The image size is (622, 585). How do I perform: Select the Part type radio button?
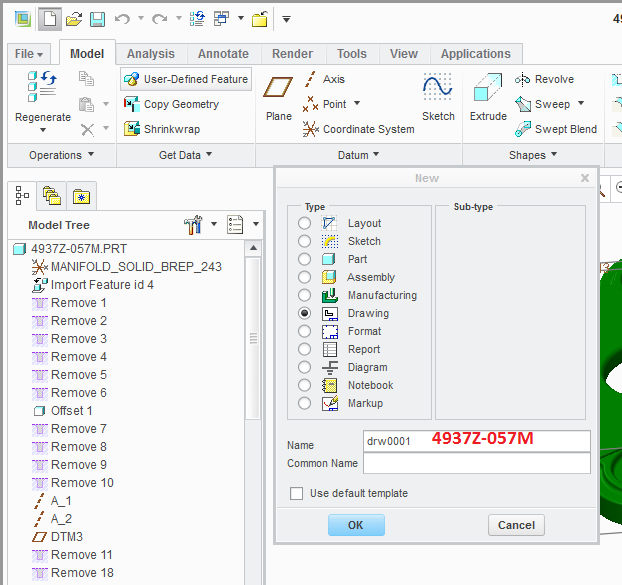tap(304, 259)
